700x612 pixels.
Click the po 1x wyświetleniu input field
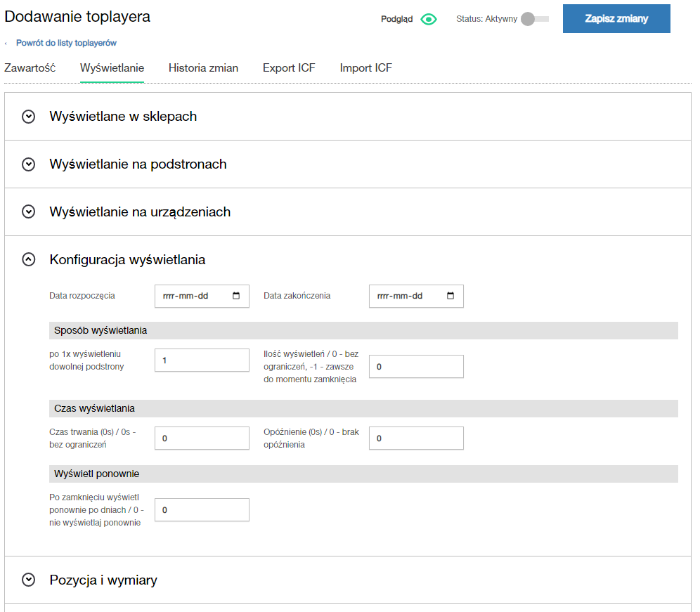point(202,360)
